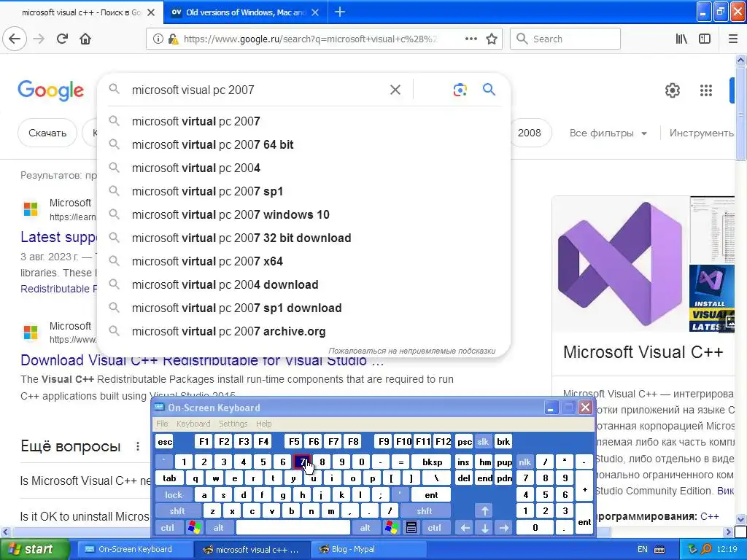
Task: Open the Google apps grid icon
Action: coord(706,90)
